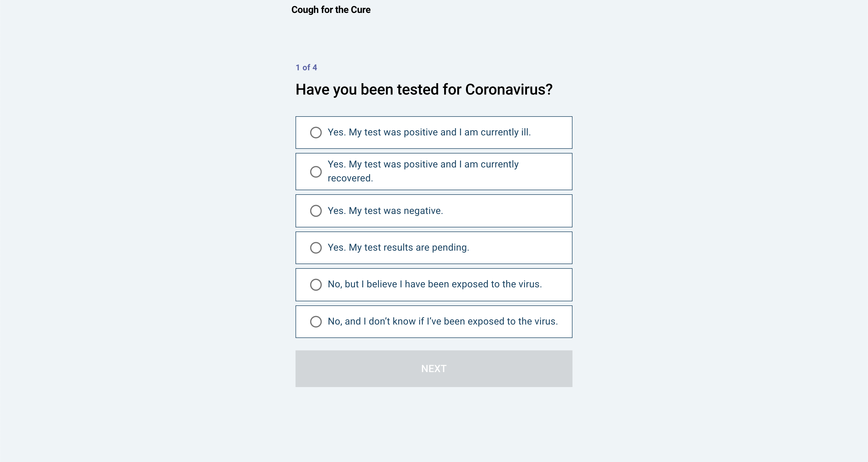
Task: Click the word 'pending' in the fourth option
Action: 450,248
